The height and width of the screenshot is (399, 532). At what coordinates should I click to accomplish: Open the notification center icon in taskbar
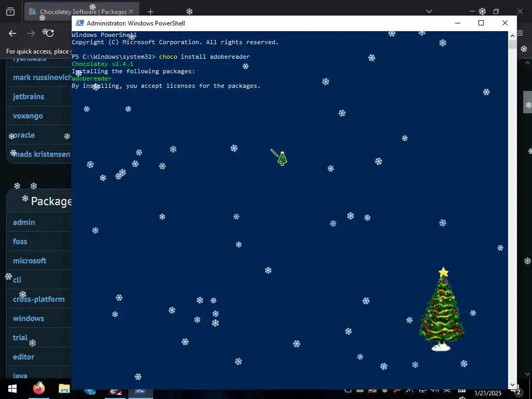517,393
